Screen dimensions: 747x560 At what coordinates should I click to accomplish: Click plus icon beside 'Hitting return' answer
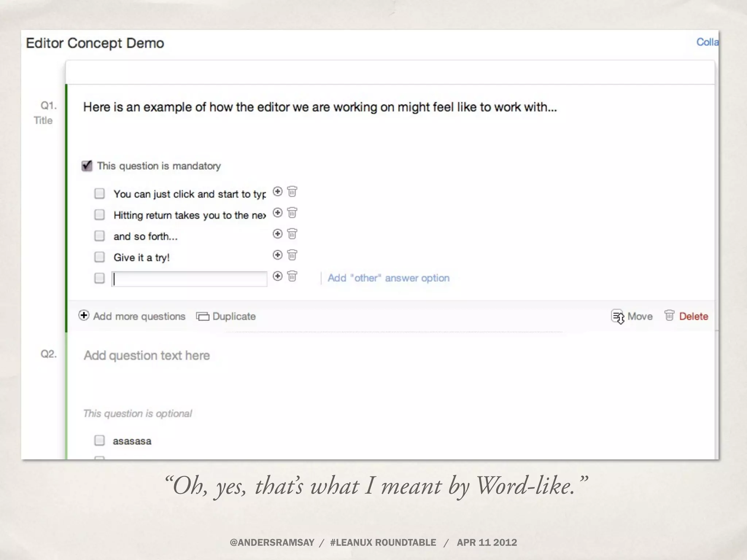(x=278, y=213)
